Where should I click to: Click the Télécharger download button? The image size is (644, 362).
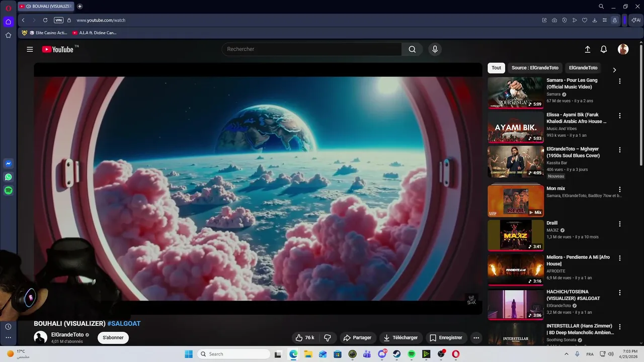400,338
